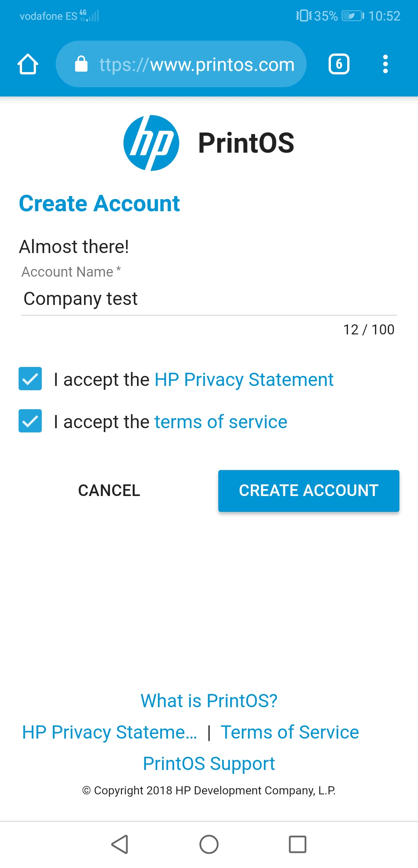Open the What is PrintOS? link

tap(209, 701)
